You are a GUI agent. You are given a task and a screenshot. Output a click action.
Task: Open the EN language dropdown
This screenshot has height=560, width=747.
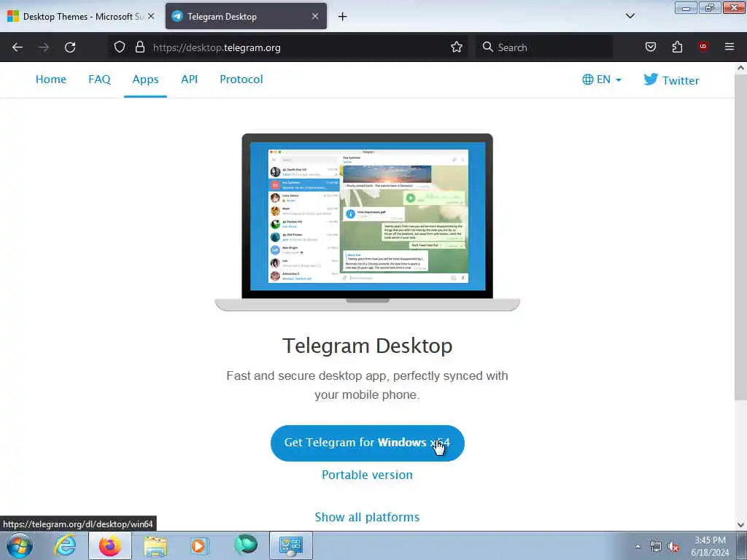[602, 79]
